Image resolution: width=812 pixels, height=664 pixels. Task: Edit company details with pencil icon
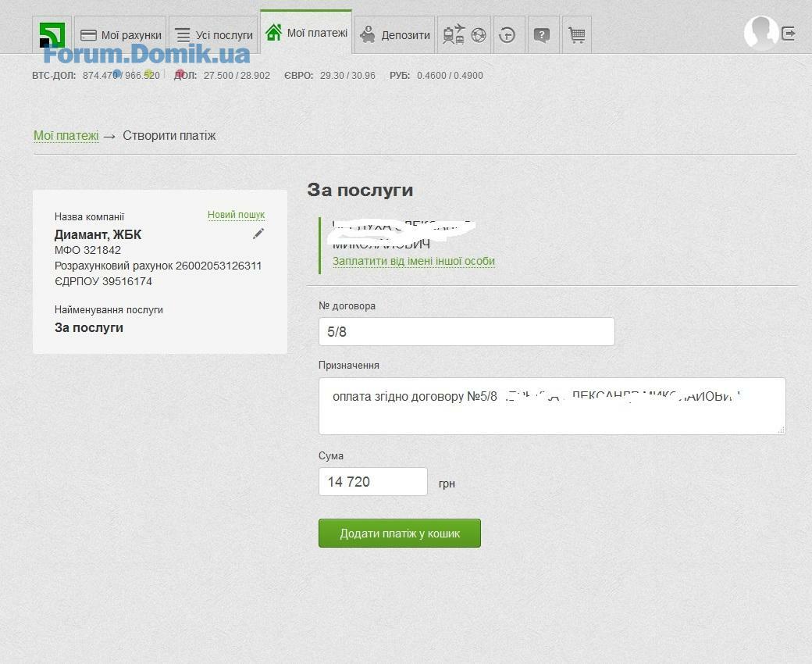pyautogui.click(x=258, y=234)
